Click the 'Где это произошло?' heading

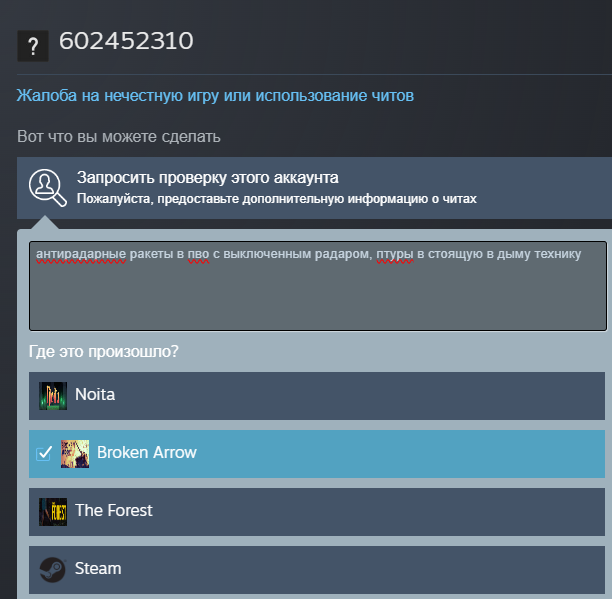click(103, 352)
